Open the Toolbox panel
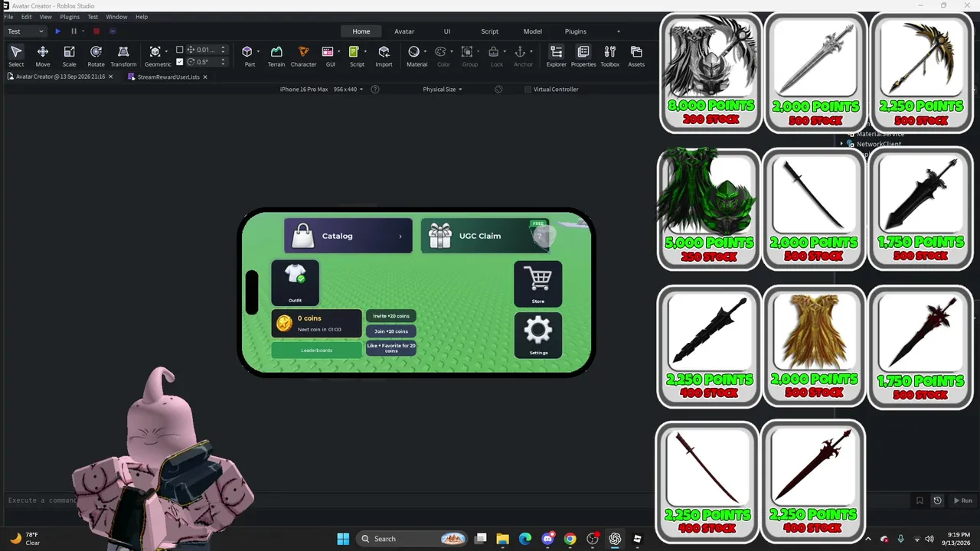980x551 pixels. click(610, 56)
